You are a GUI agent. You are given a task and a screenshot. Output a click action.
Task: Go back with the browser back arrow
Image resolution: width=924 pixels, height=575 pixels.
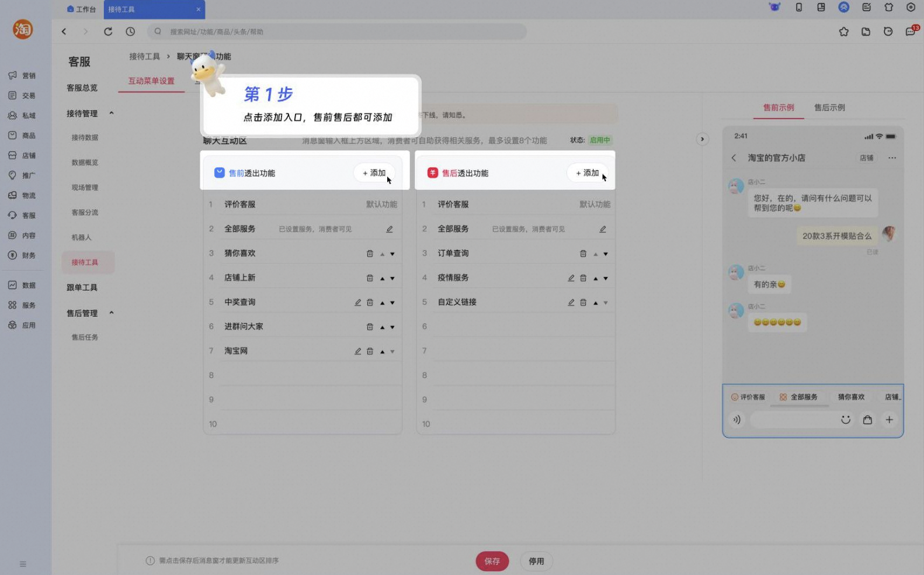click(x=64, y=32)
